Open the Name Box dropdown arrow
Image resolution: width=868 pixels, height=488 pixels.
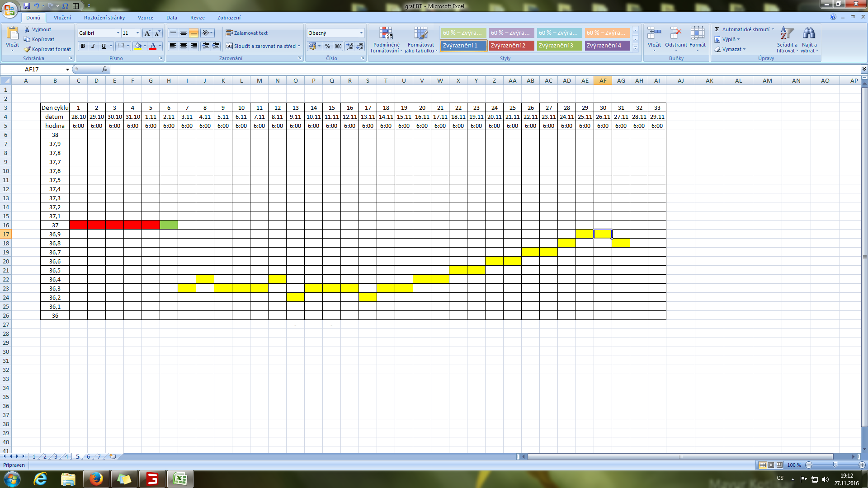coord(67,70)
